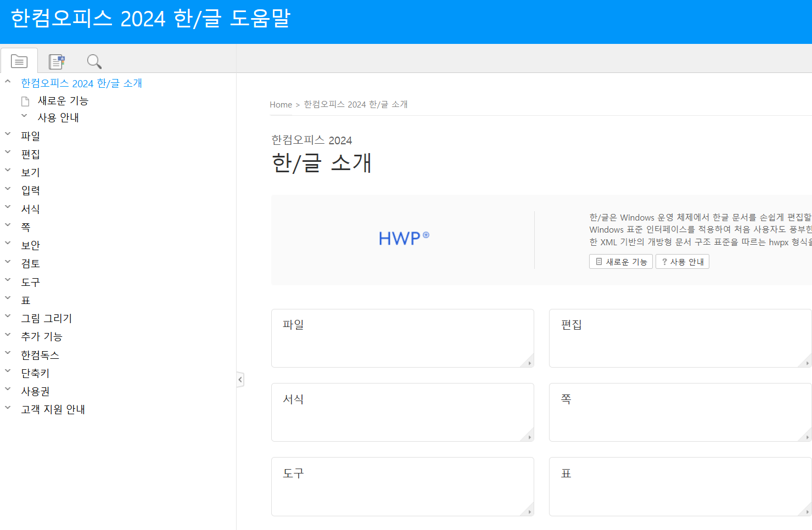812x530 pixels.
Task: Open the 편집 card
Action: pos(680,338)
